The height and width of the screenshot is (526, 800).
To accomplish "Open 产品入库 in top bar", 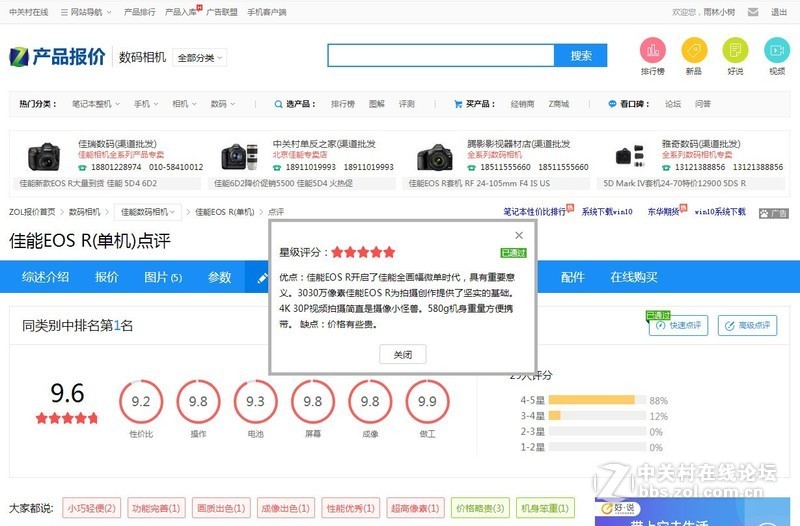I will (181, 12).
